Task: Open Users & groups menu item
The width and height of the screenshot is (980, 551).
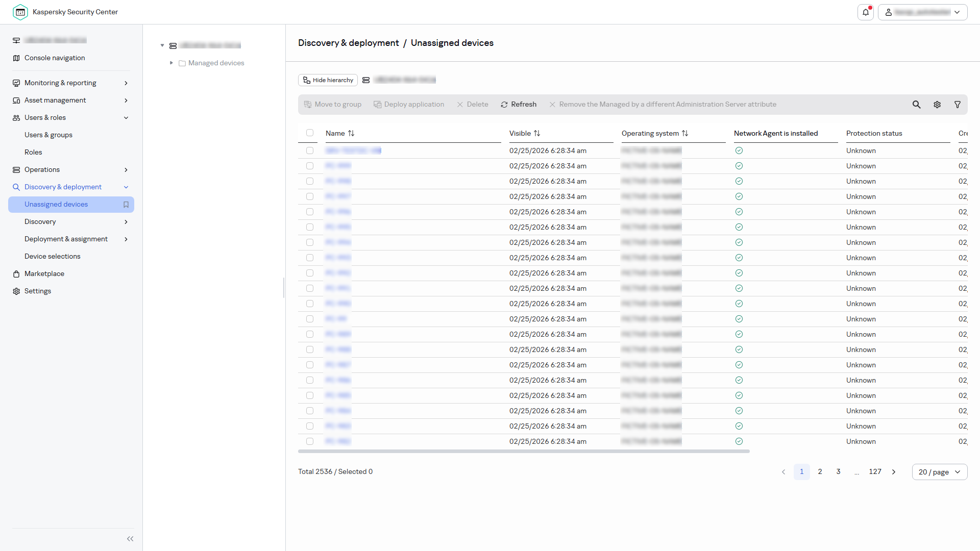Action: (48, 135)
